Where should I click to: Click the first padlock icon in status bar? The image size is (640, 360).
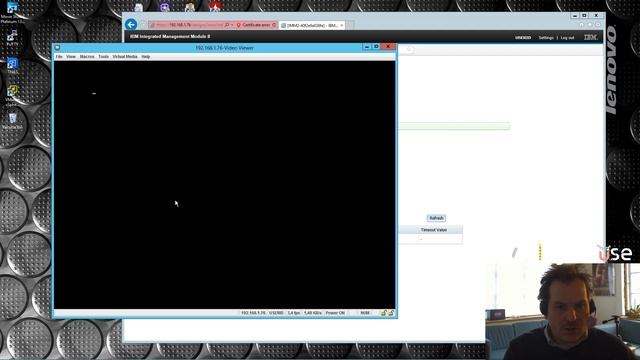(384, 313)
